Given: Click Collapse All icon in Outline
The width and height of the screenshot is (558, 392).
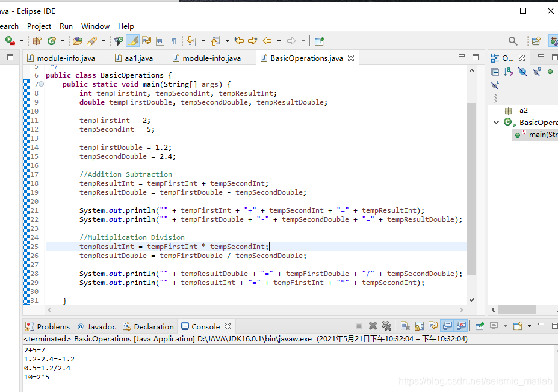Looking at the screenshot, I should (x=495, y=72).
